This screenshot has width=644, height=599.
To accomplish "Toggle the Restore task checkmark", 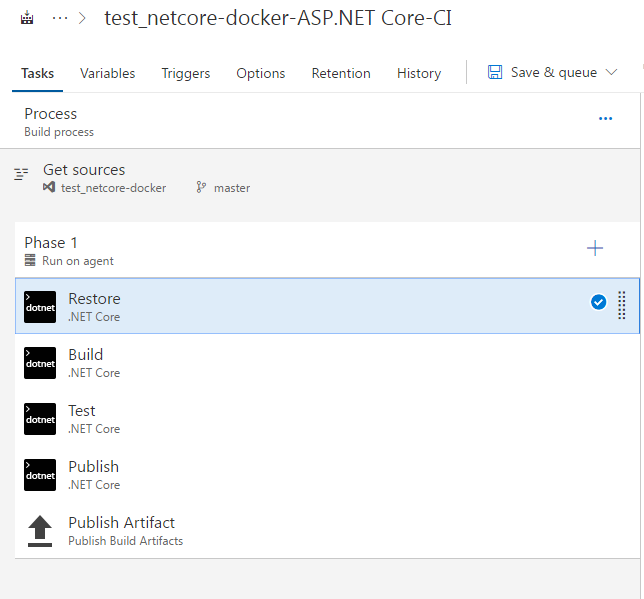I will point(598,302).
